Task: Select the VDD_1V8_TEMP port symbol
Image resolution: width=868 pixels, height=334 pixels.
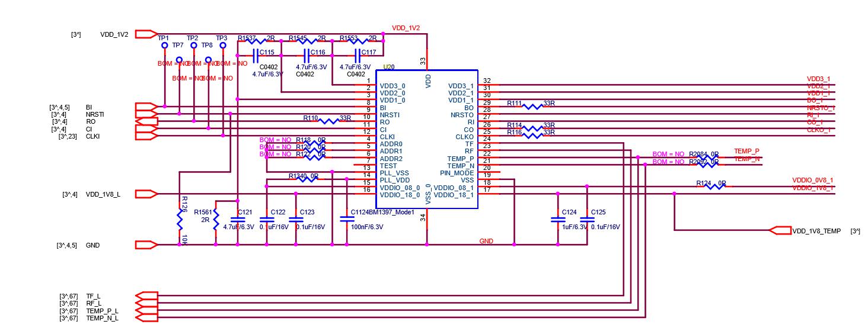Action: [x=780, y=230]
